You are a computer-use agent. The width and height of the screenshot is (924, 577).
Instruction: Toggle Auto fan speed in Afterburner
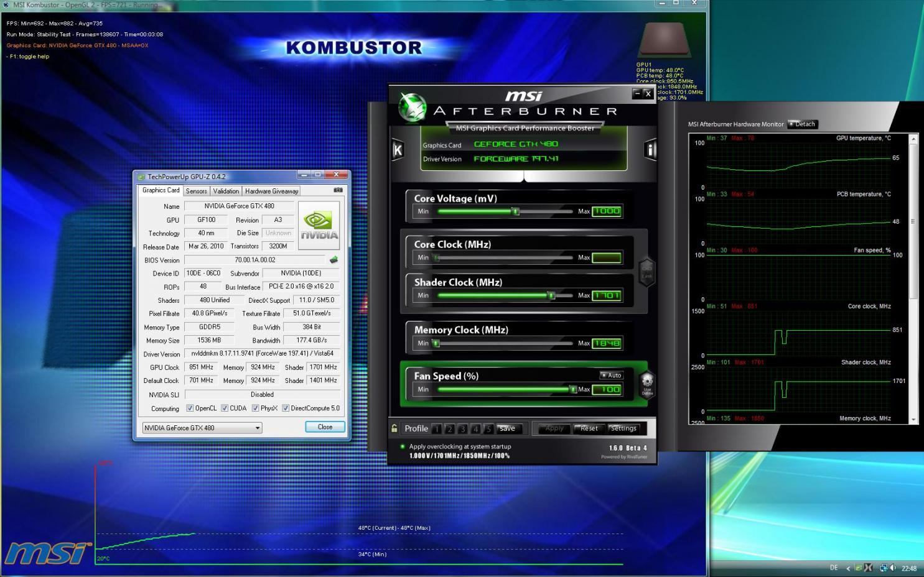(611, 375)
